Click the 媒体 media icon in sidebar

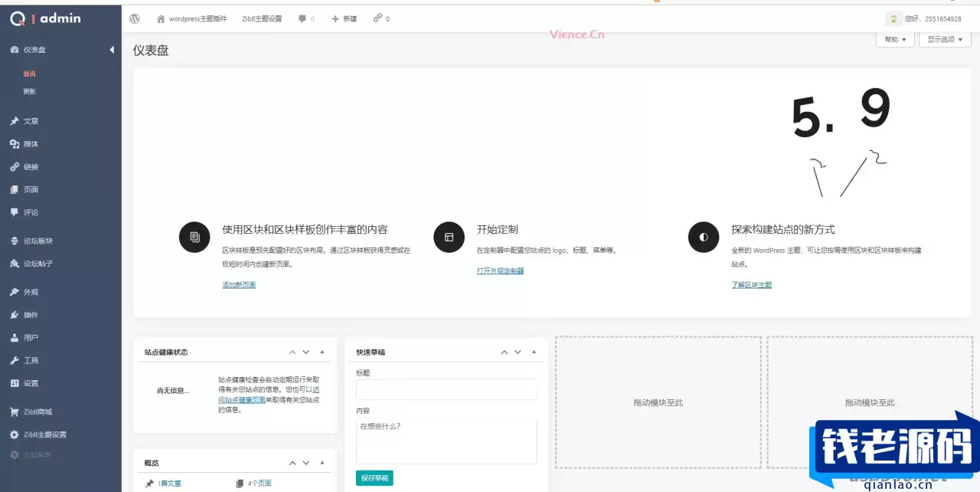click(15, 144)
